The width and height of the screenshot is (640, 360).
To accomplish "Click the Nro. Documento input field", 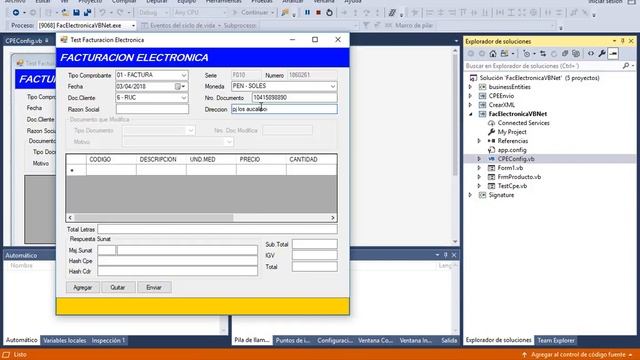I will click(x=294, y=98).
